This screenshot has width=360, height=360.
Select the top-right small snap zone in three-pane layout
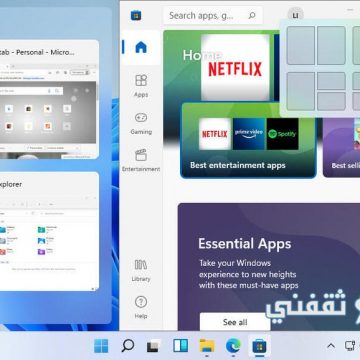(331, 81)
